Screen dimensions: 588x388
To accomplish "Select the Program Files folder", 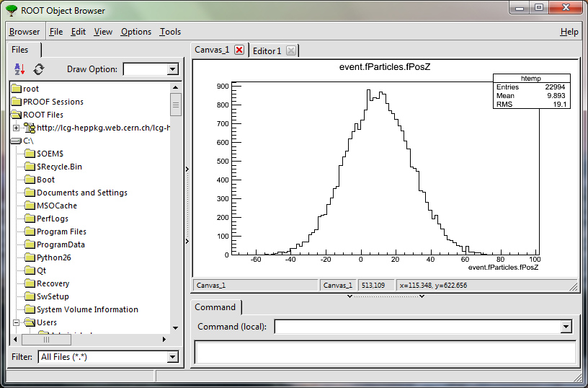I will [x=61, y=232].
